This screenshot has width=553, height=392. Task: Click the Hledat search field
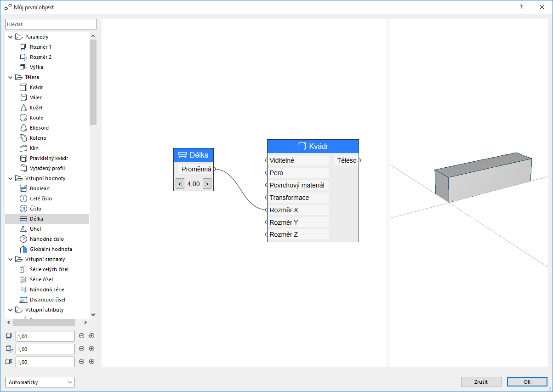[51, 24]
